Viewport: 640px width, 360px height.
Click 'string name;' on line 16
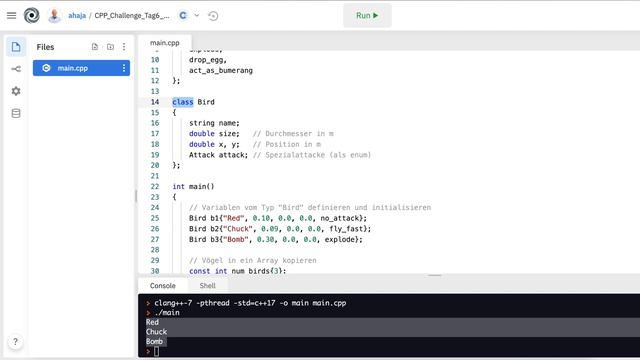214,123
